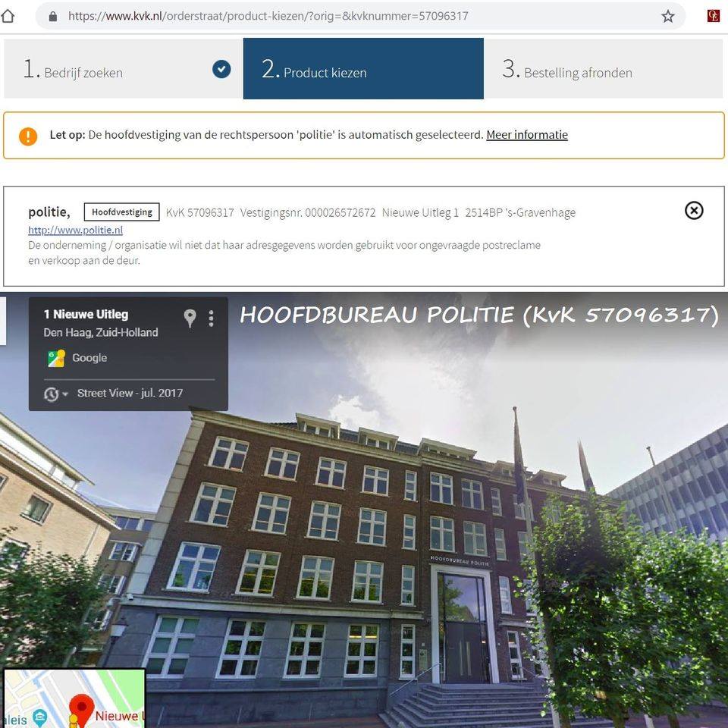Open the minimap thumbnail in Street View

coord(74,698)
